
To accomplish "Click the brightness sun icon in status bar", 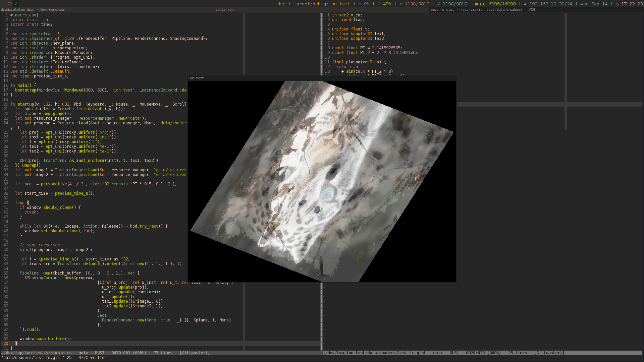I will click(360, 4).
